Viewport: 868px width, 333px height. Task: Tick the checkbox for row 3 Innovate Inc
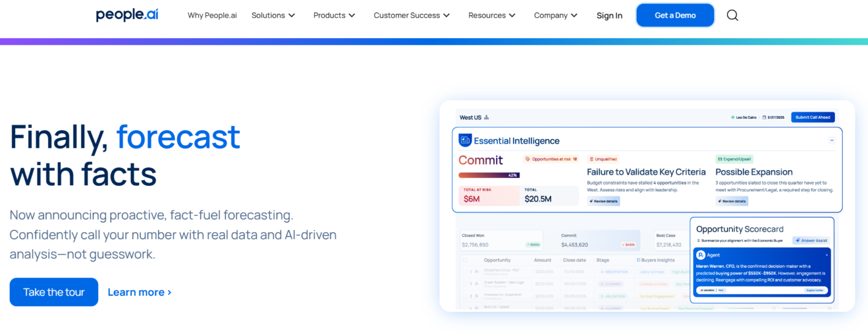(464, 296)
